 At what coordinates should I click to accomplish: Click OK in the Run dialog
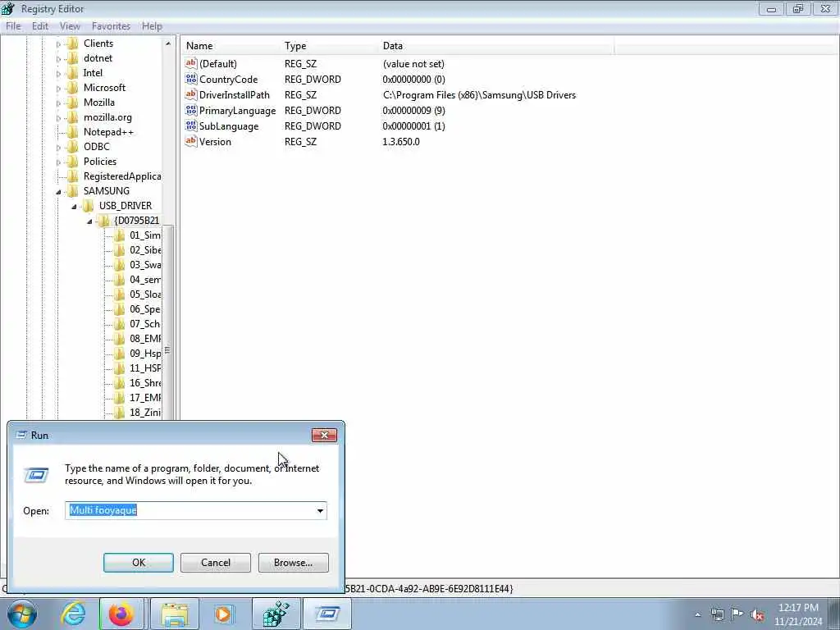[x=138, y=563]
